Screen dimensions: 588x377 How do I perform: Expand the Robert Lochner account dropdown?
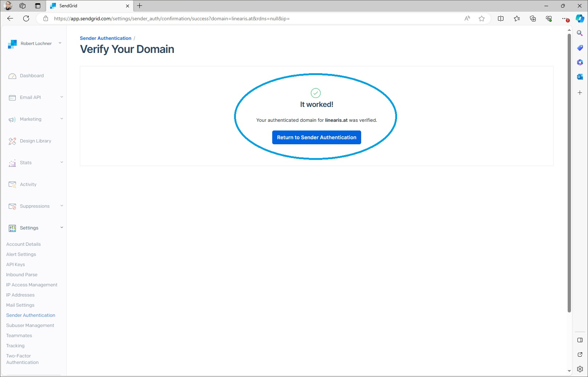point(60,43)
